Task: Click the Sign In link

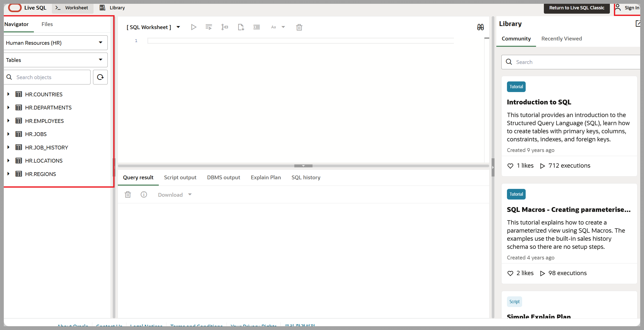Action: [x=632, y=8]
